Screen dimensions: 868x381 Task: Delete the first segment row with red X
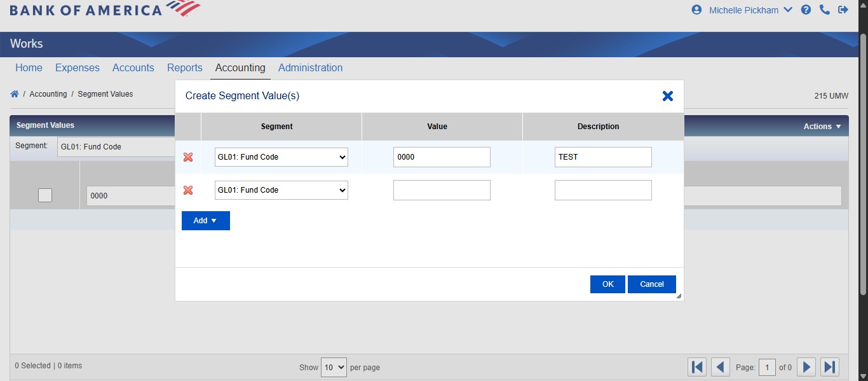pos(188,157)
